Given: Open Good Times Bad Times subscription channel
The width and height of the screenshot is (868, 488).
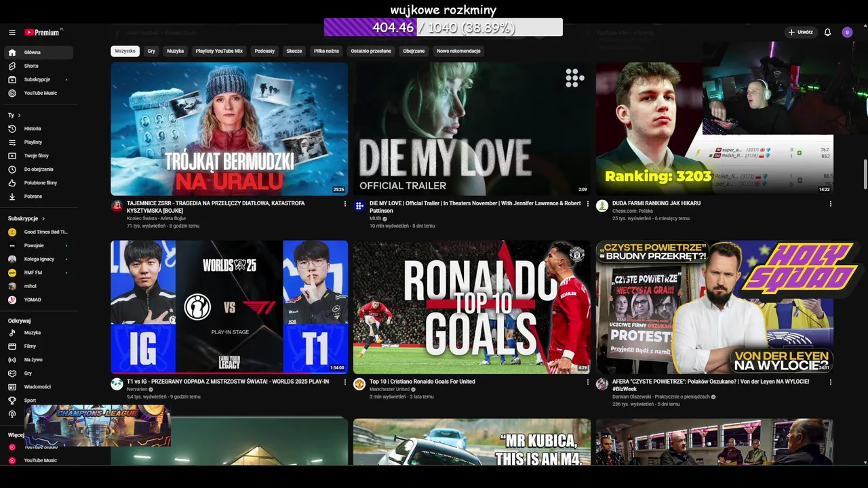Looking at the screenshot, I should point(38,232).
